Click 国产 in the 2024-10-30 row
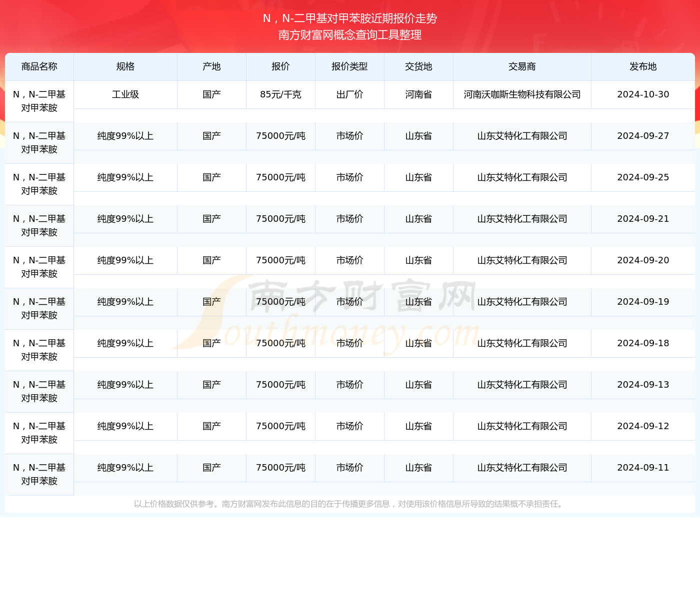The image size is (700, 602). tap(211, 94)
